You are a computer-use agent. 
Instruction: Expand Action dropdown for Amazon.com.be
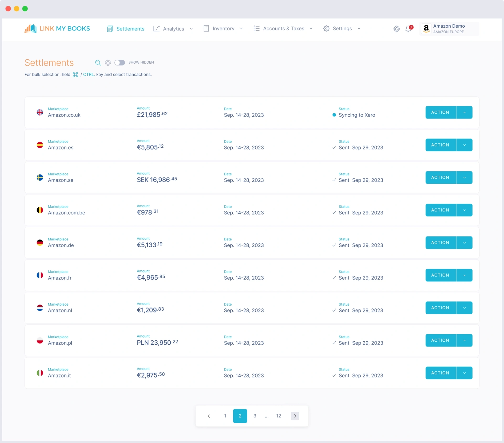[x=464, y=210]
